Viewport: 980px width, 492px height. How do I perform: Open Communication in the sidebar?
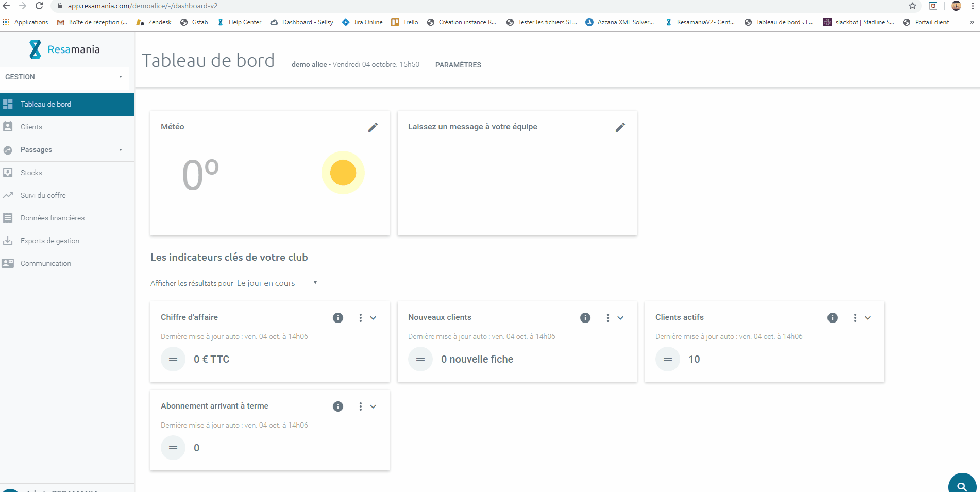67,263
